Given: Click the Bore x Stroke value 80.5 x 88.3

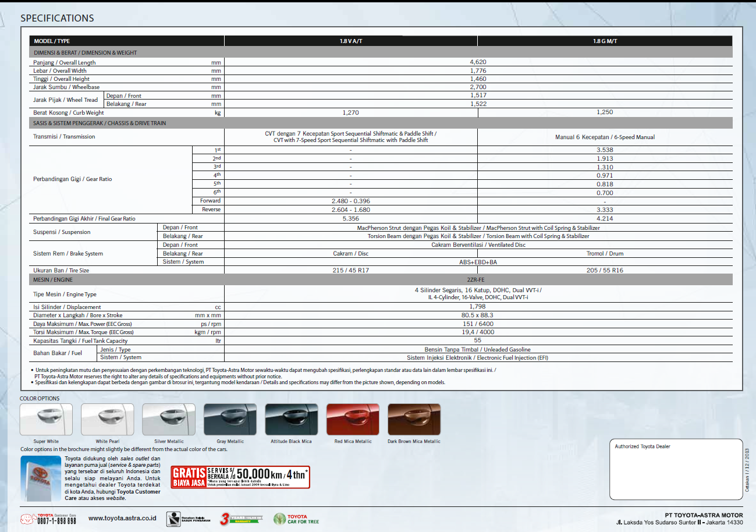Looking at the screenshot, I should tap(478, 315).
